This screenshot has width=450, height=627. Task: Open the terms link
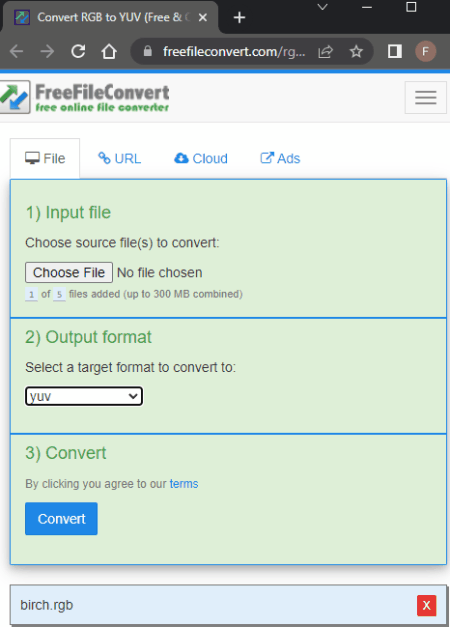click(x=184, y=484)
